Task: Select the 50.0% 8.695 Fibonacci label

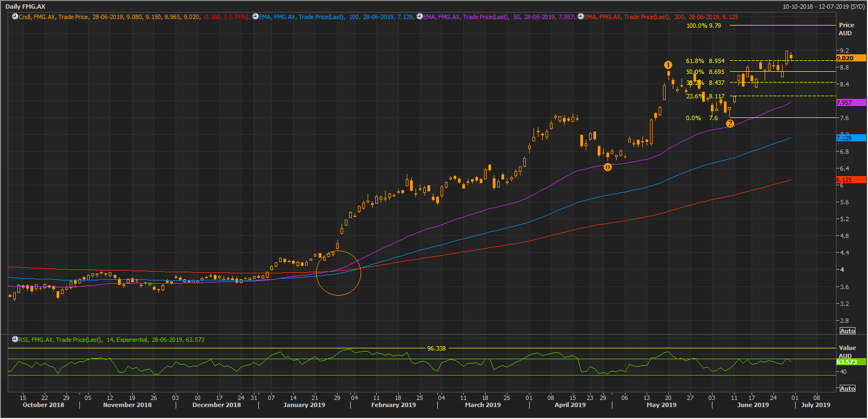Action: coord(705,72)
